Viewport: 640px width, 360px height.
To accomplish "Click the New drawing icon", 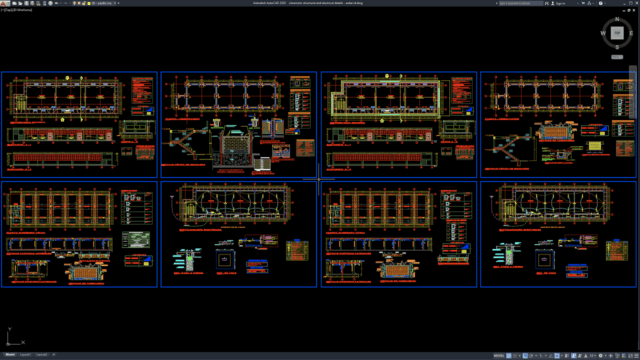I will pos(14,3).
